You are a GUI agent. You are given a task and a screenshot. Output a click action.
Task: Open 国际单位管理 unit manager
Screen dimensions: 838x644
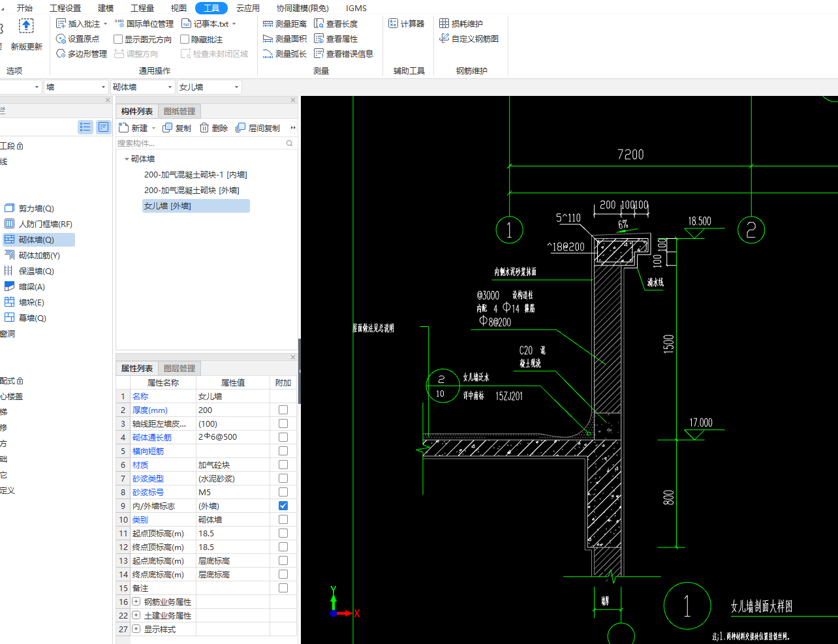[x=144, y=23]
